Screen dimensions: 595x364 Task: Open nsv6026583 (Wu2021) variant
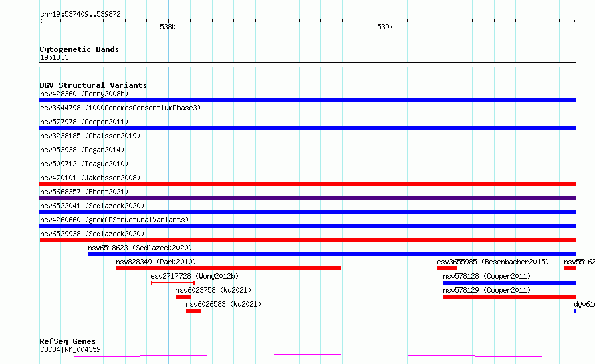point(223,304)
